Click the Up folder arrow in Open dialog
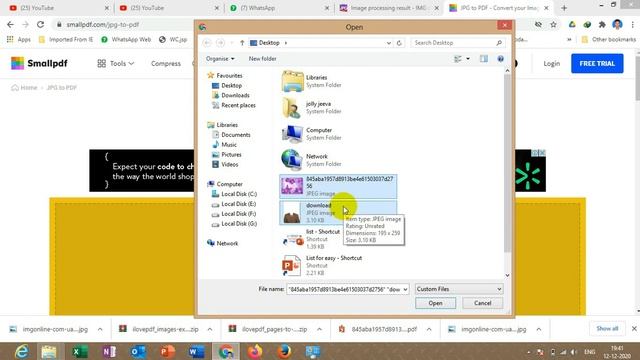Image resolution: width=640 pixels, height=360 pixels. [242, 43]
